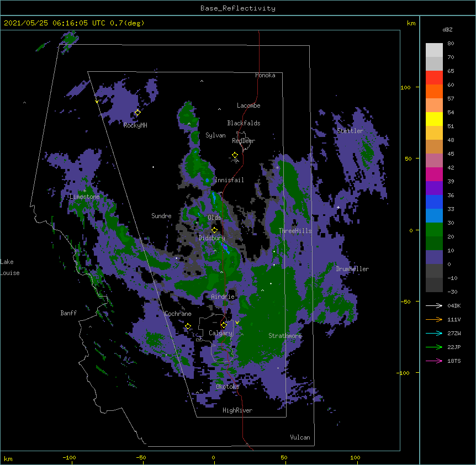Viewport: 476px width, 465px height.
Task: Click the Cochrane city label
Action: 178,314
